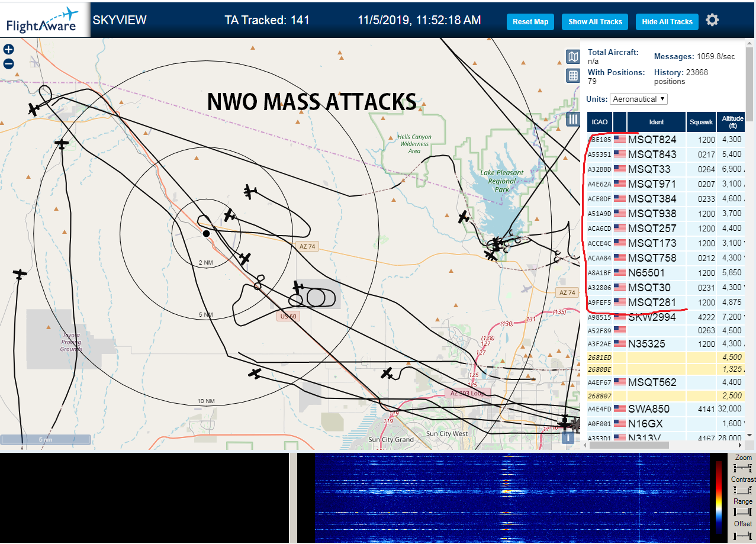Select the gray aircraft icon near AZ 74 east label
Image resolution: width=756 pixels, height=544 pixels.
(x=527, y=289)
